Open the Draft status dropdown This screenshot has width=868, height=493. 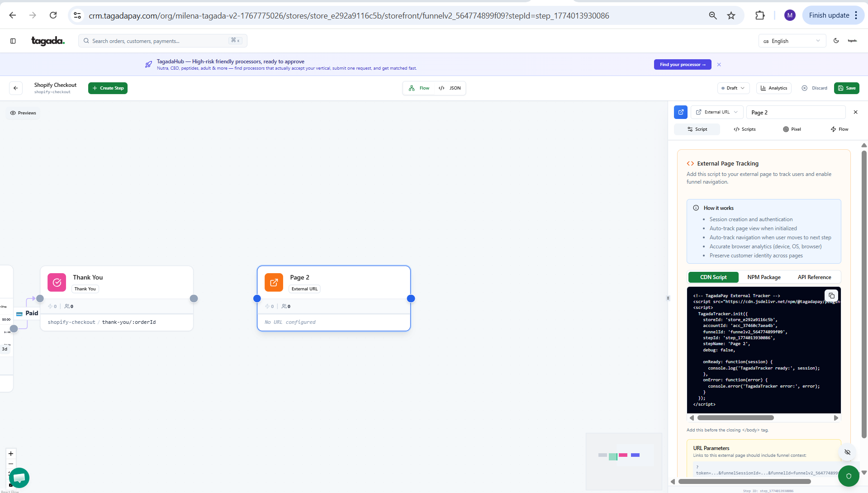[733, 88]
